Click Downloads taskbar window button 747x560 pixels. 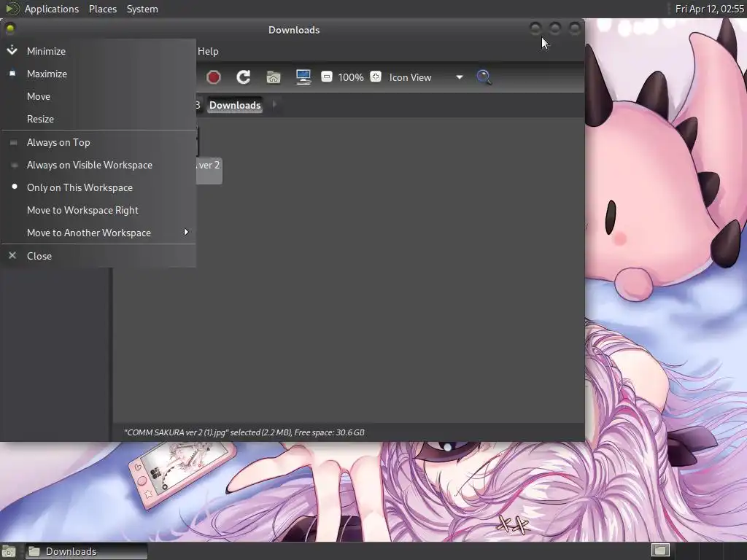[x=86, y=551]
